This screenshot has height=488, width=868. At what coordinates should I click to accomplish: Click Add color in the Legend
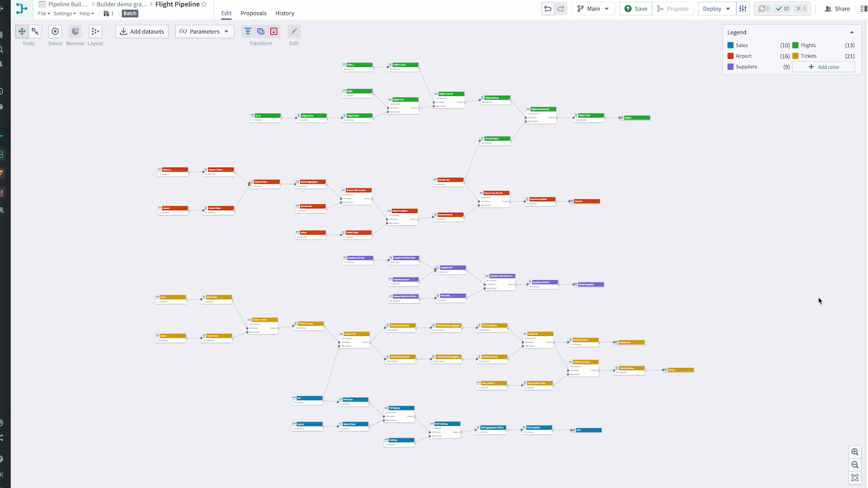[824, 66]
